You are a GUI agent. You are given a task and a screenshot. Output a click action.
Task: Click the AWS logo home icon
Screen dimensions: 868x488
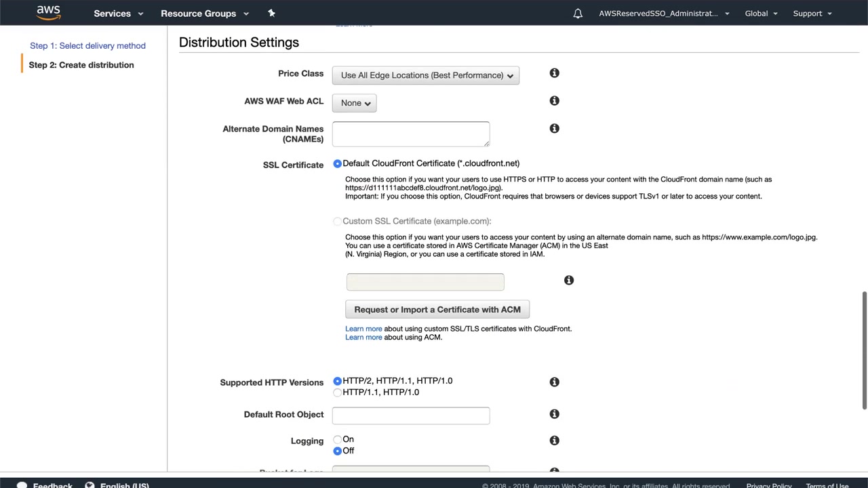pyautogui.click(x=48, y=12)
